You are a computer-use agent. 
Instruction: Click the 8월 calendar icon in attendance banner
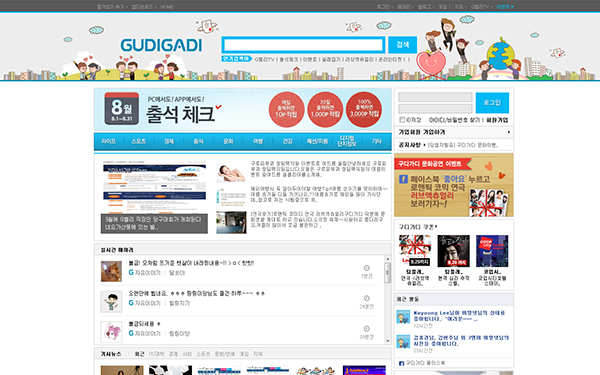tap(122, 109)
